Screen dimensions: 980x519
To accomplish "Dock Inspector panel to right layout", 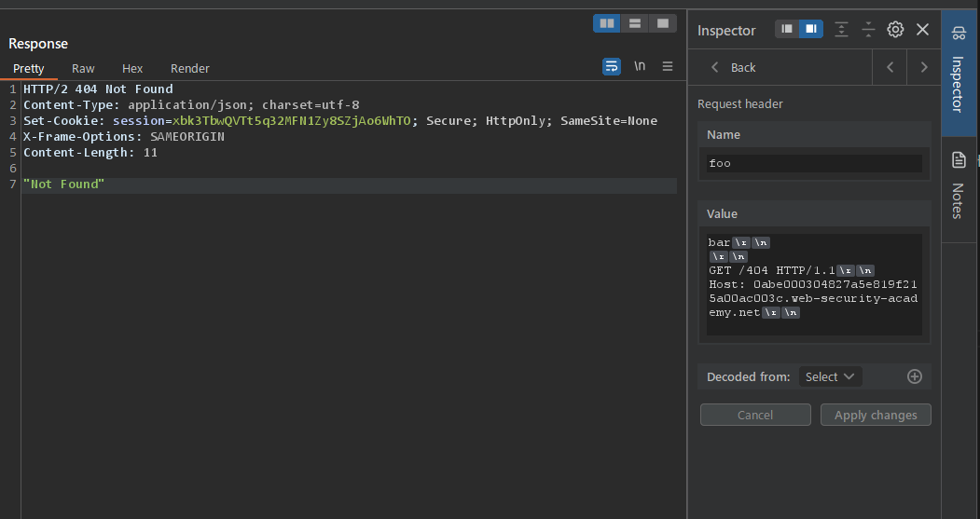I will click(x=810, y=29).
